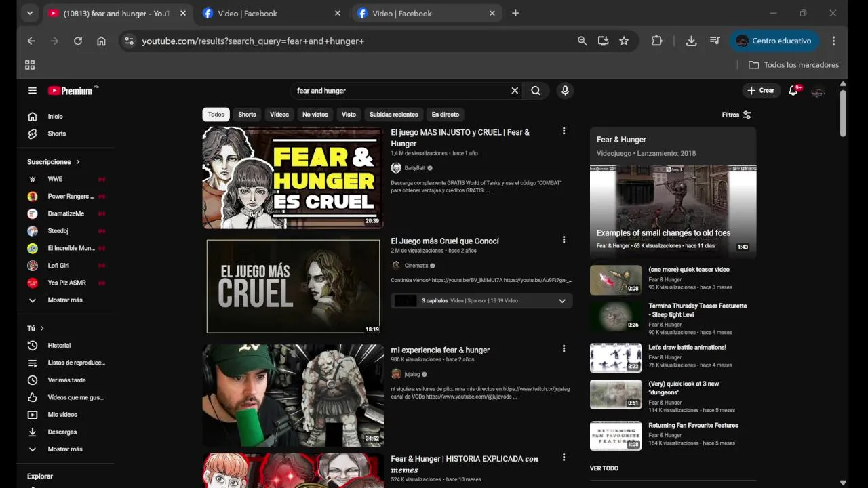
Task: Open Let's draw battle animations video
Action: [x=616, y=358]
